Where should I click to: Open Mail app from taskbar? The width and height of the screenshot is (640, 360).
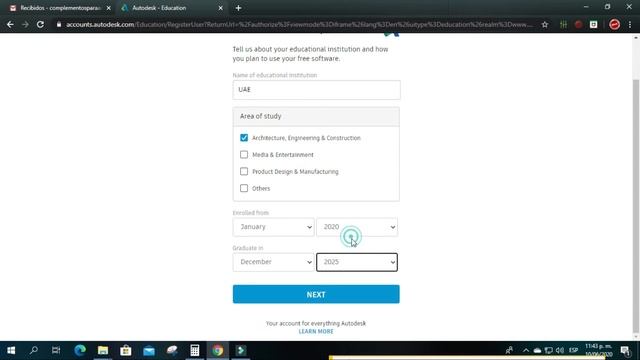click(149, 350)
